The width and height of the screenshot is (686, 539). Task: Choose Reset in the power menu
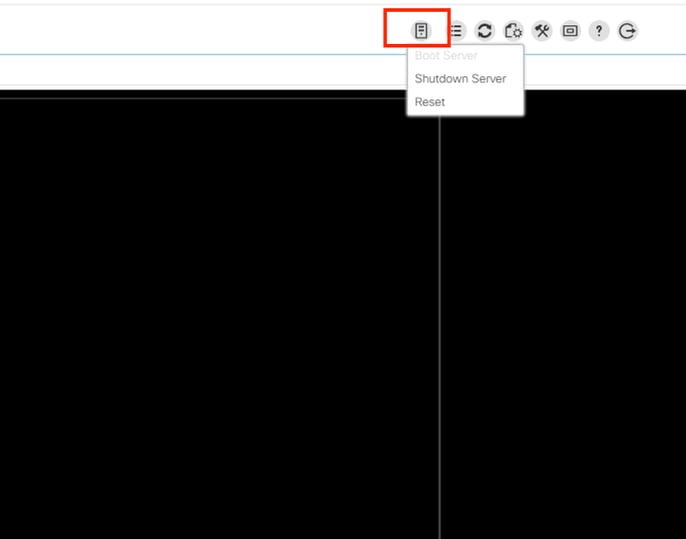point(430,102)
